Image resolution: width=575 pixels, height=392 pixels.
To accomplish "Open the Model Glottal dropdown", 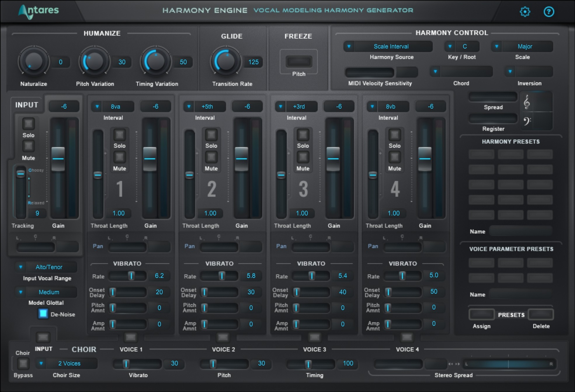I will click(x=46, y=292).
